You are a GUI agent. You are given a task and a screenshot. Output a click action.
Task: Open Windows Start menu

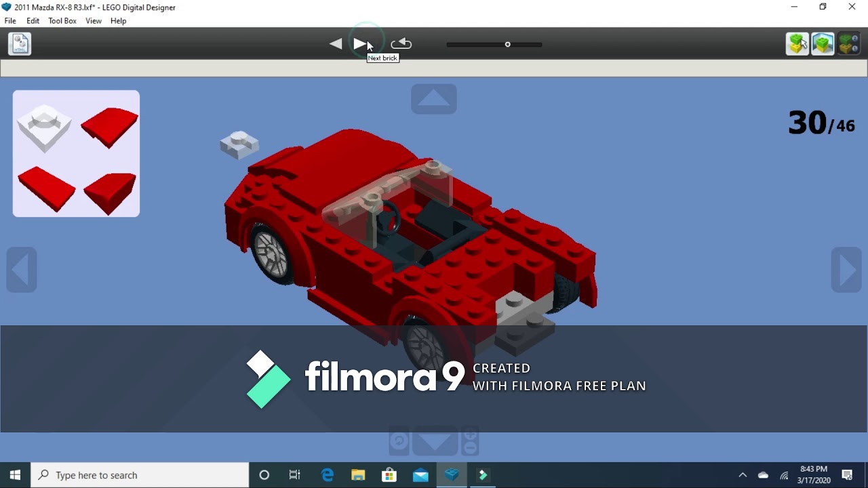(15, 475)
